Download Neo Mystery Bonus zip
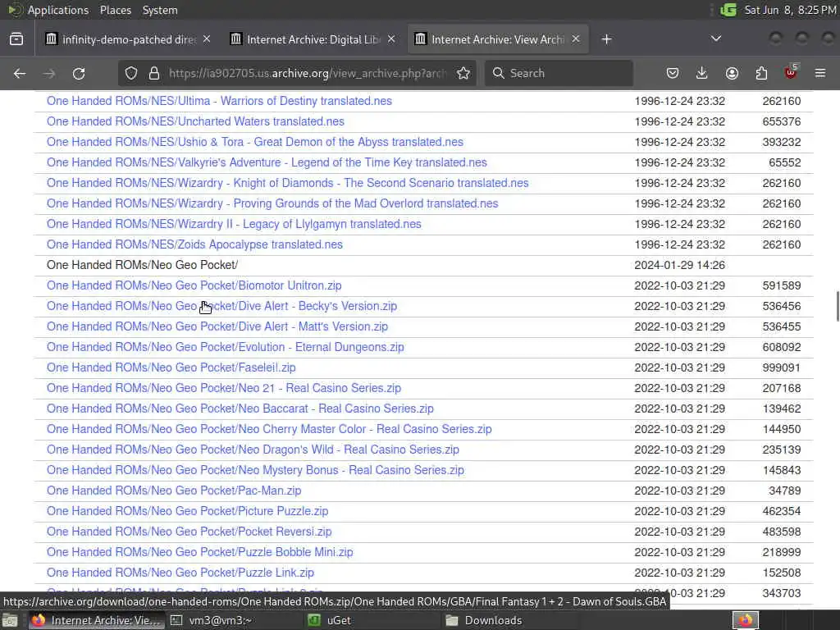The image size is (840, 630). [256, 470]
